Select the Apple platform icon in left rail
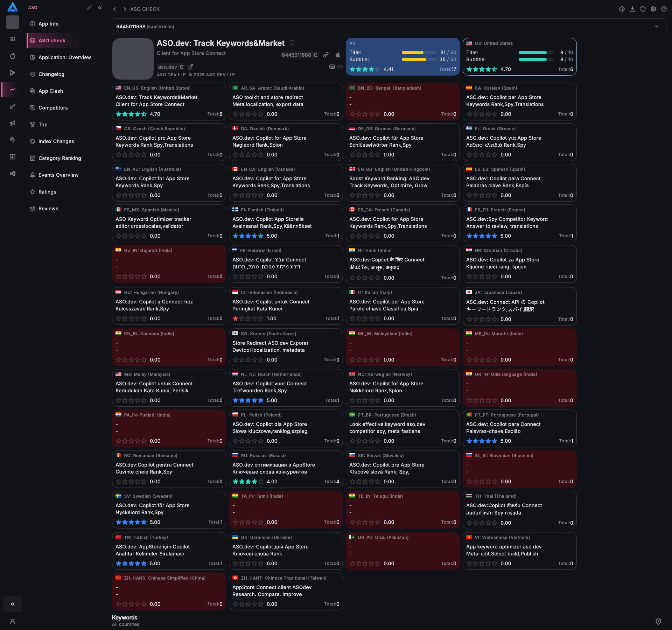 point(13,56)
